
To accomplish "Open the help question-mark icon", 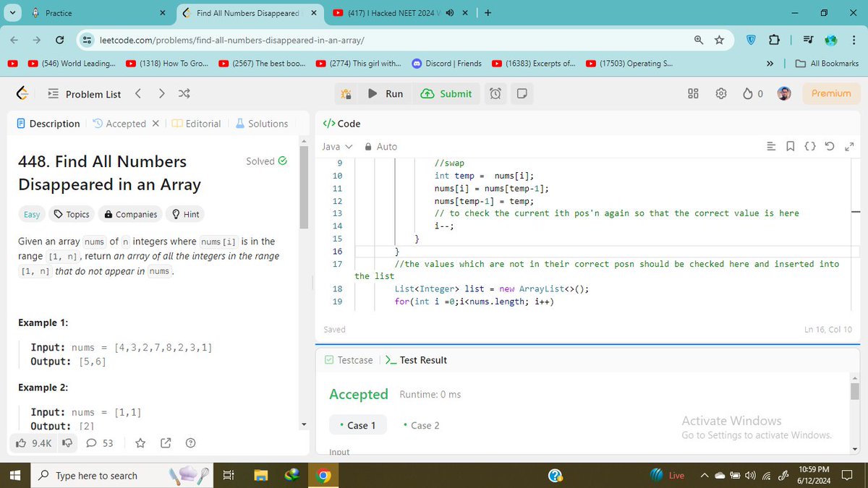I will [191, 443].
